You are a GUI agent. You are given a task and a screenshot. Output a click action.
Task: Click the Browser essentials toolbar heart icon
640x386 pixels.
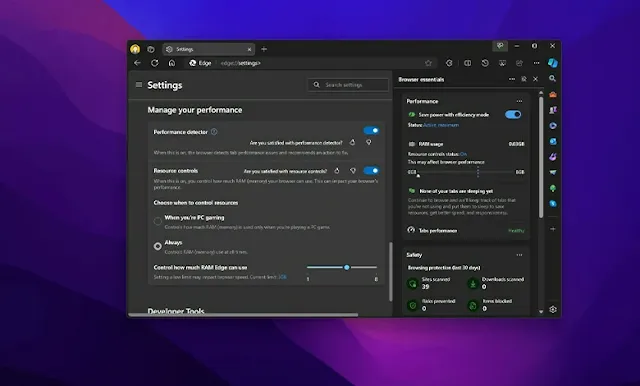[502, 63]
